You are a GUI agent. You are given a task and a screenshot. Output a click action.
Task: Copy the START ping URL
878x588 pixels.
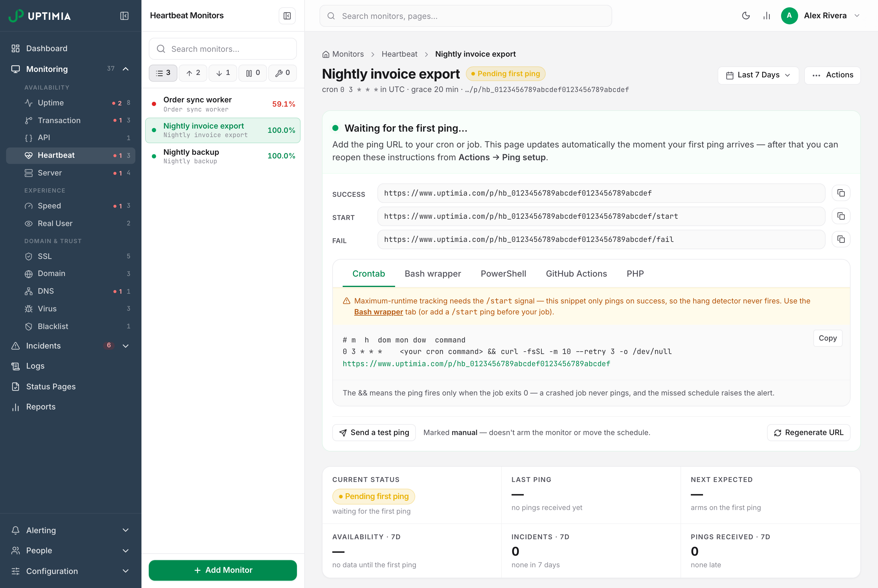tap(841, 216)
